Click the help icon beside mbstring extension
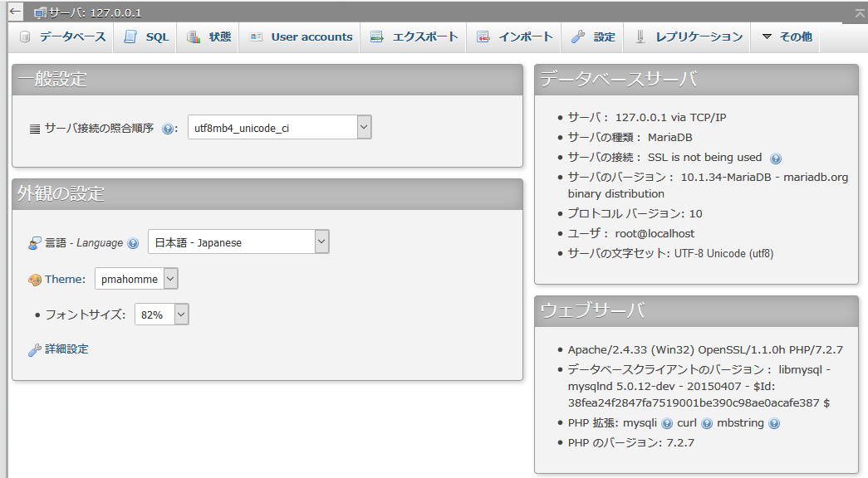Image resolution: width=868 pixels, height=478 pixels. 774,423
